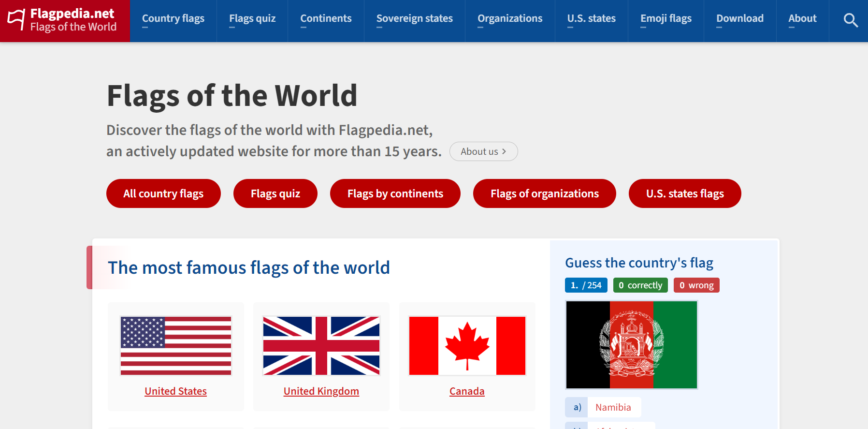
Task: Open About nav item
Action: pos(802,18)
